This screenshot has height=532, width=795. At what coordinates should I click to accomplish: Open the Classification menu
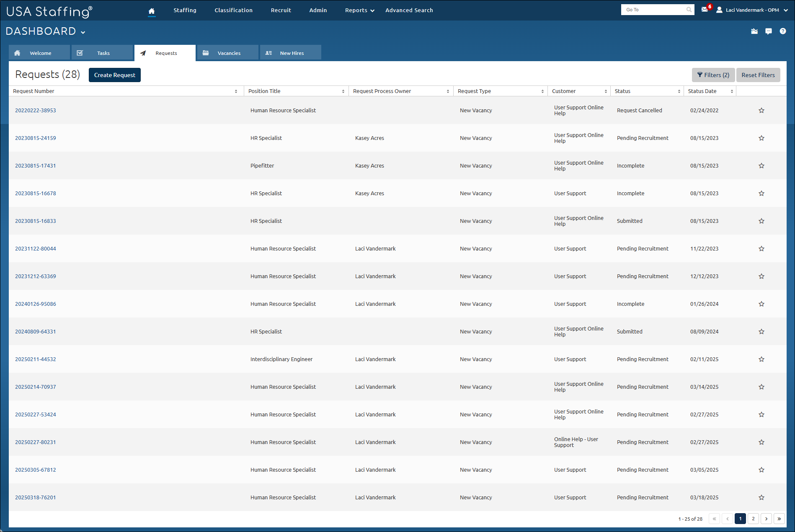click(233, 10)
